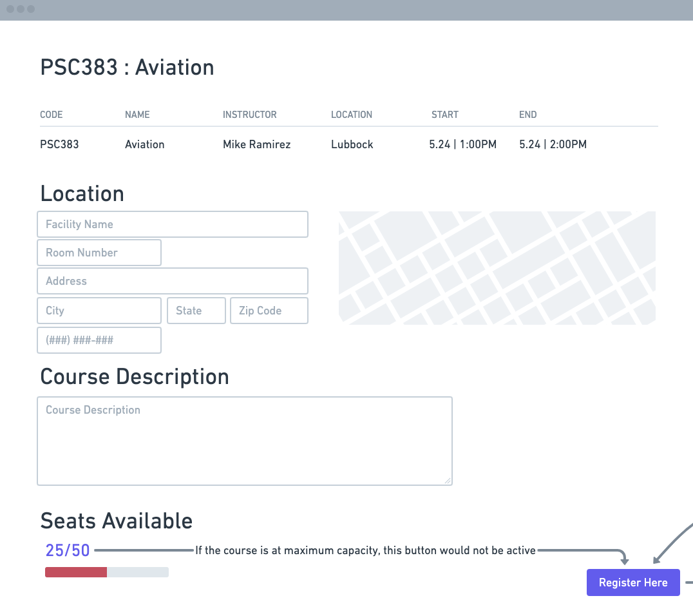
Task: Click into the Room Number field
Action: [x=99, y=253]
